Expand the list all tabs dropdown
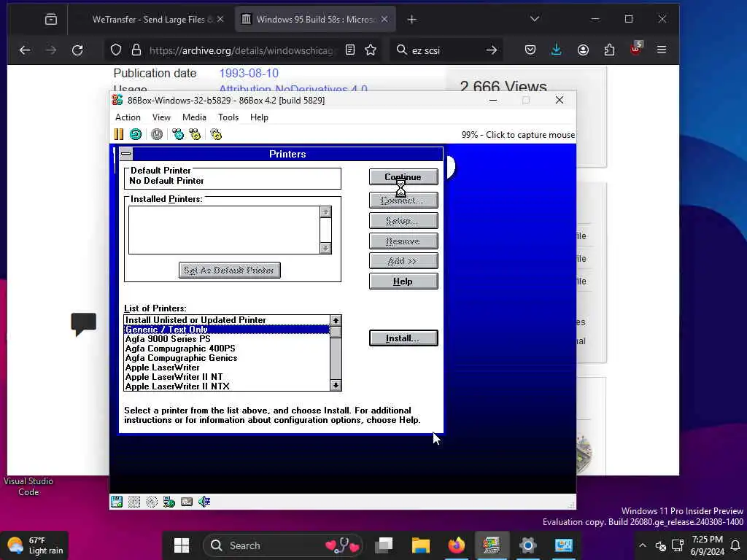The width and height of the screenshot is (747, 560). point(535,19)
